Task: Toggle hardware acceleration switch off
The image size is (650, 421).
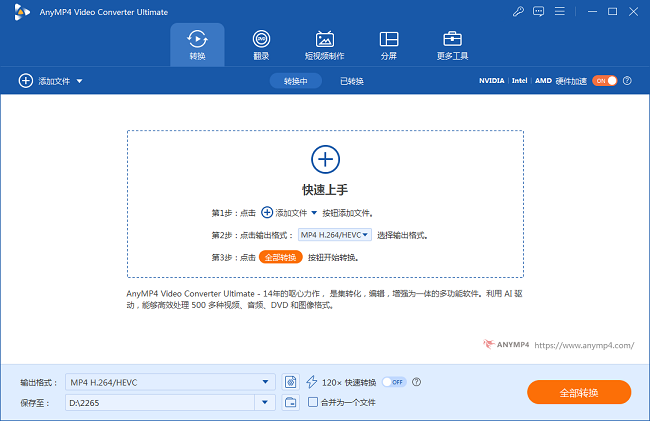Action: [604, 80]
